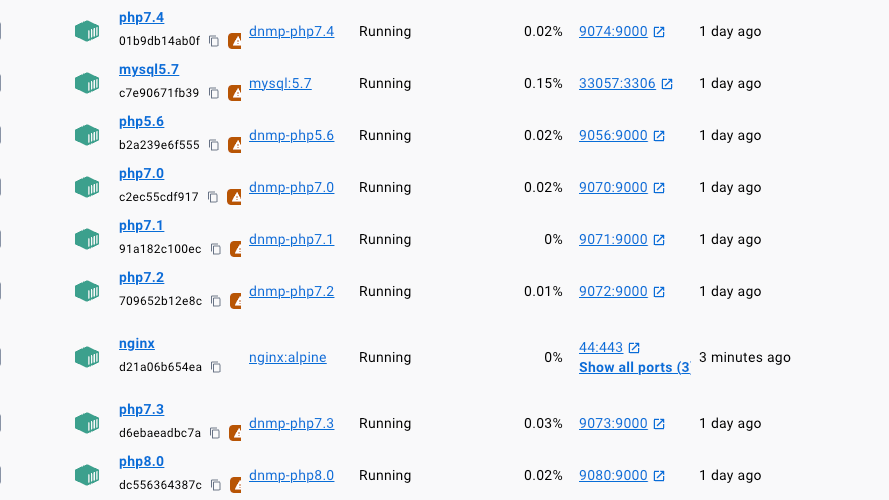Click warning icon for php7.2 container

click(236, 301)
